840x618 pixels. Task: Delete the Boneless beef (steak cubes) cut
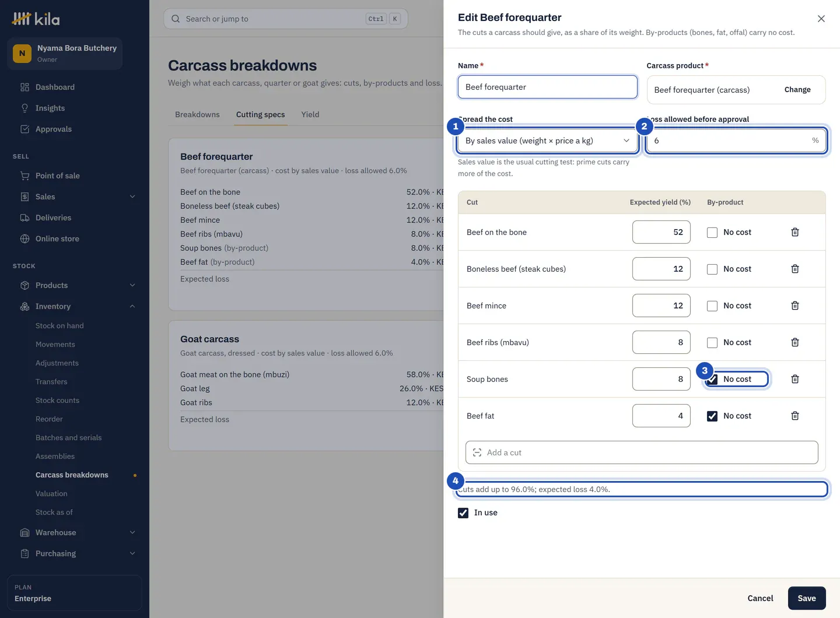(794, 269)
